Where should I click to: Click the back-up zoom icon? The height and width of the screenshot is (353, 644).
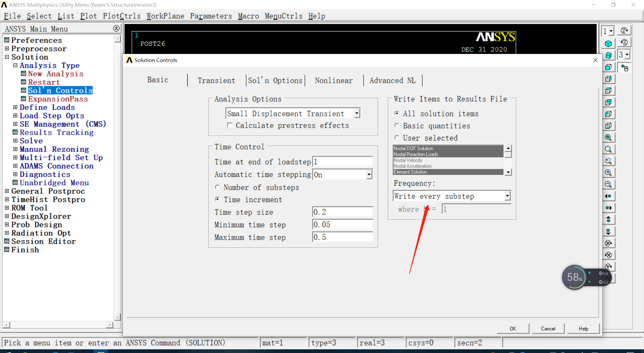tap(608, 161)
